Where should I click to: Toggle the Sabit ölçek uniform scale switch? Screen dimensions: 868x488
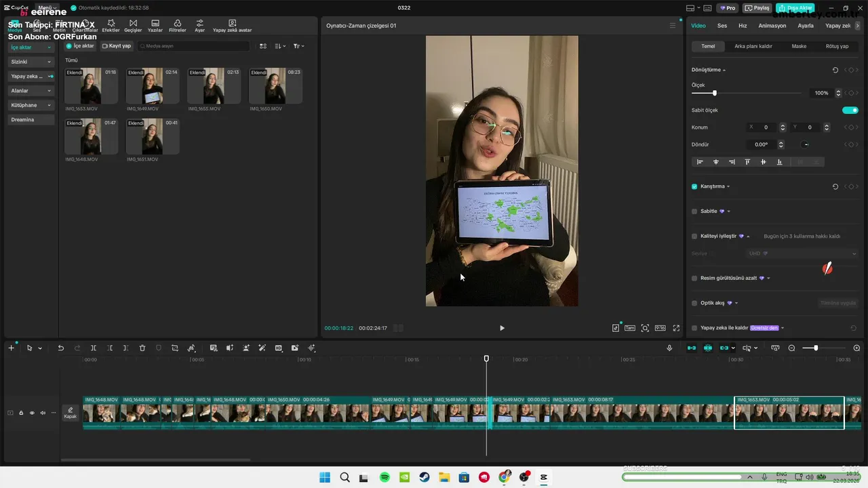[x=850, y=110]
